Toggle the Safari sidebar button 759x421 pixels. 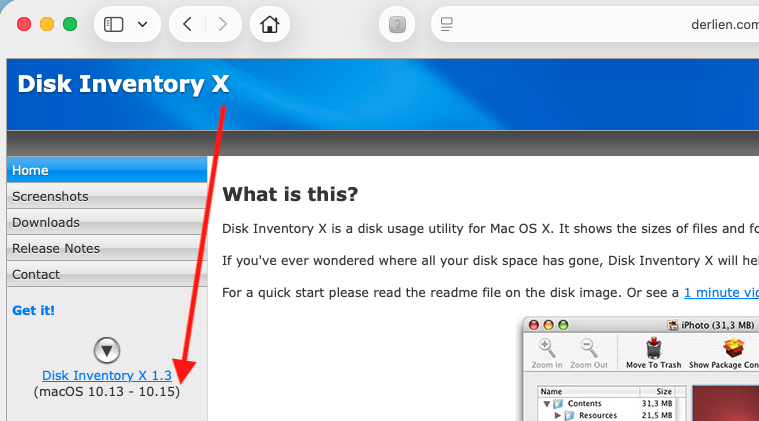click(x=114, y=24)
